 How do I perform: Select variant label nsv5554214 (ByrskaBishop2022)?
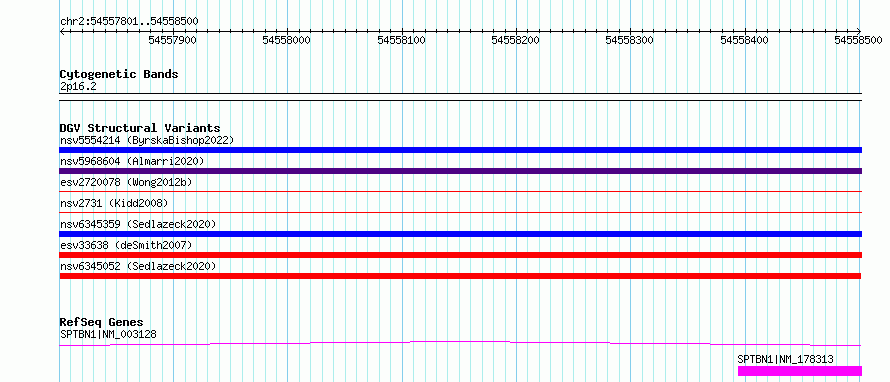pyautogui.click(x=147, y=140)
